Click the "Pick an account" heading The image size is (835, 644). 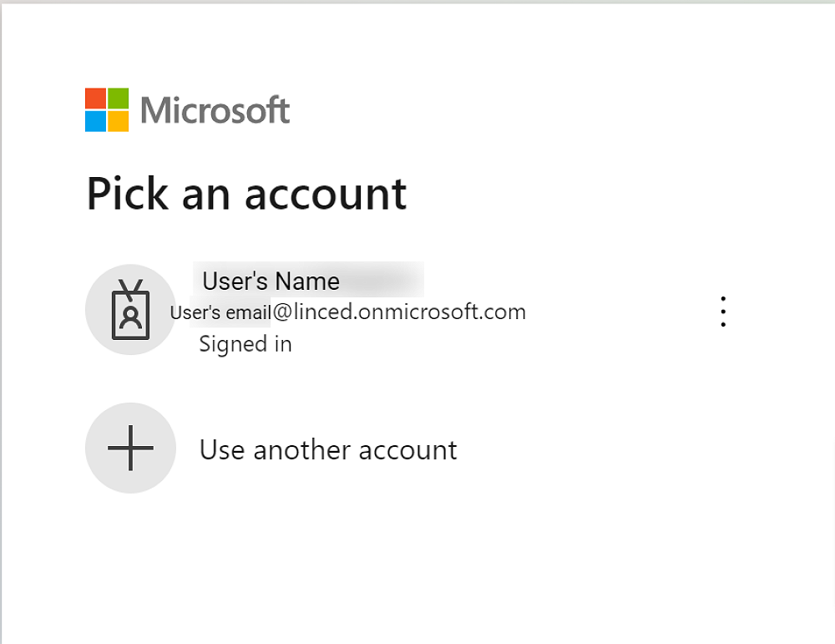pos(246,194)
